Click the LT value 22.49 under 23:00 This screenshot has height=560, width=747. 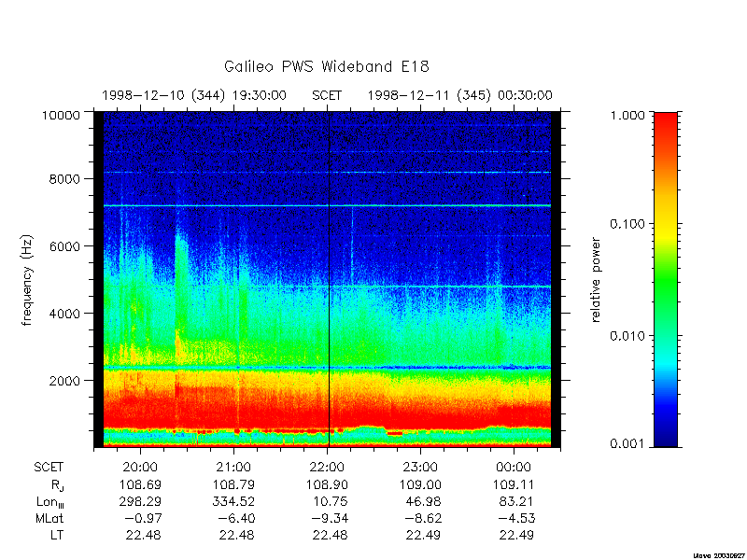[x=424, y=535]
